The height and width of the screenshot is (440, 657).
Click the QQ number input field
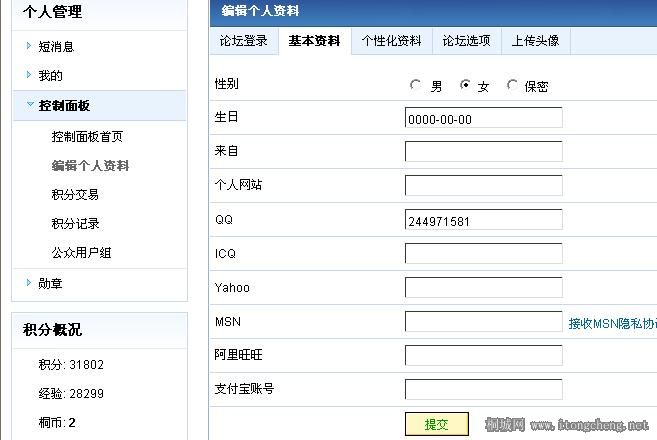[x=483, y=220]
